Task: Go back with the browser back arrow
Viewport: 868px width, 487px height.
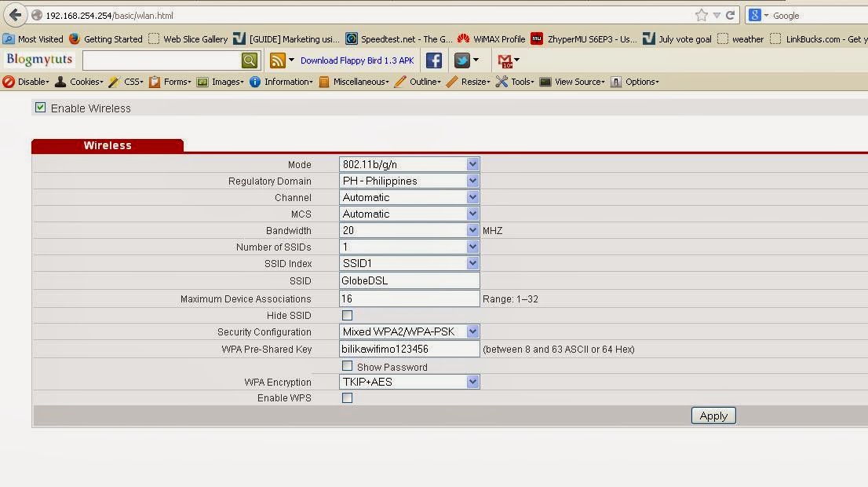Action: coord(16,15)
